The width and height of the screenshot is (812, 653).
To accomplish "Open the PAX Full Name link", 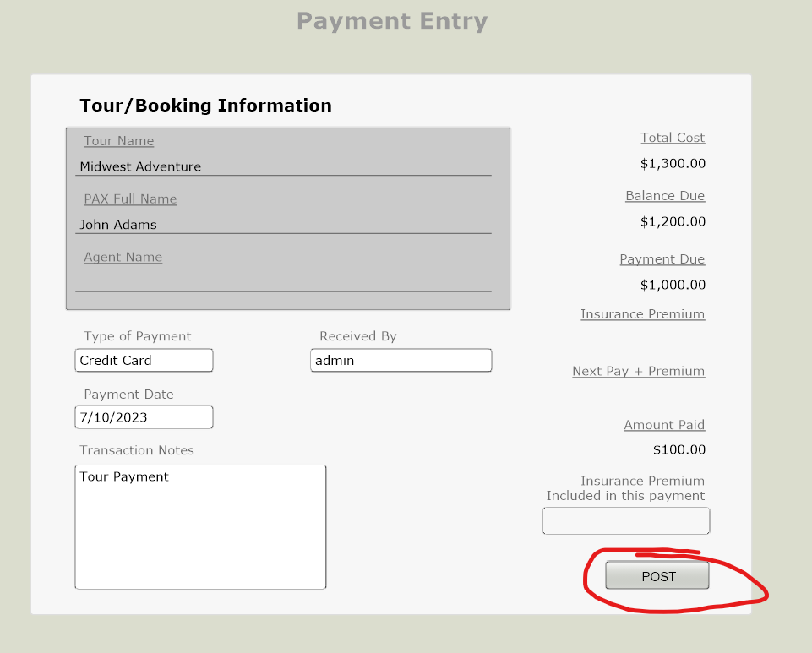I will tap(130, 199).
